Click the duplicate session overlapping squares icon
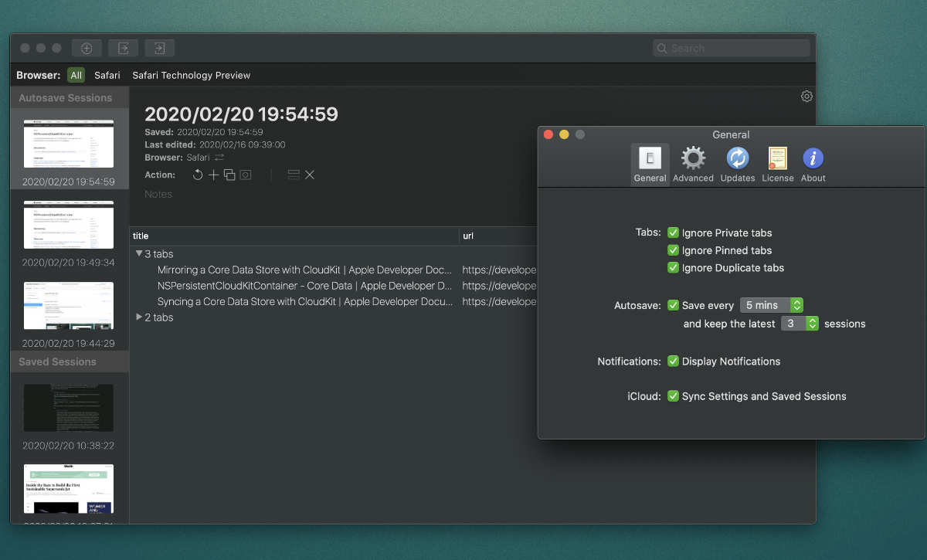Screen dimensions: 927x560 click(x=229, y=175)
